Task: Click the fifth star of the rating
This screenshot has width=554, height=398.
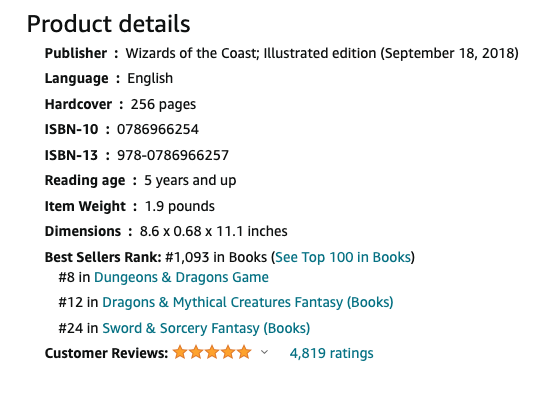Action: tap(244, 352)
